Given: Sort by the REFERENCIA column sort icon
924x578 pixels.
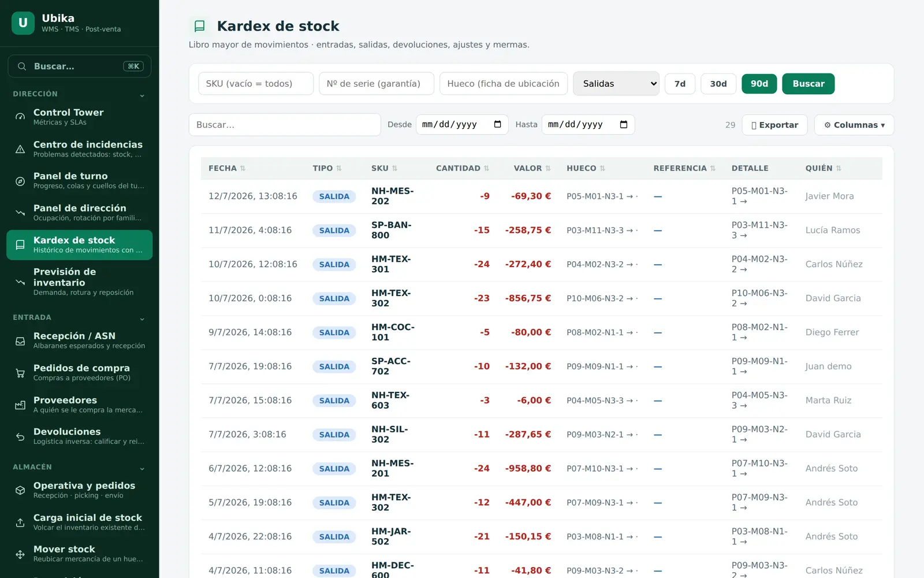Looking at the screenshot, I should pyautogui.click(x=713, y=168).
